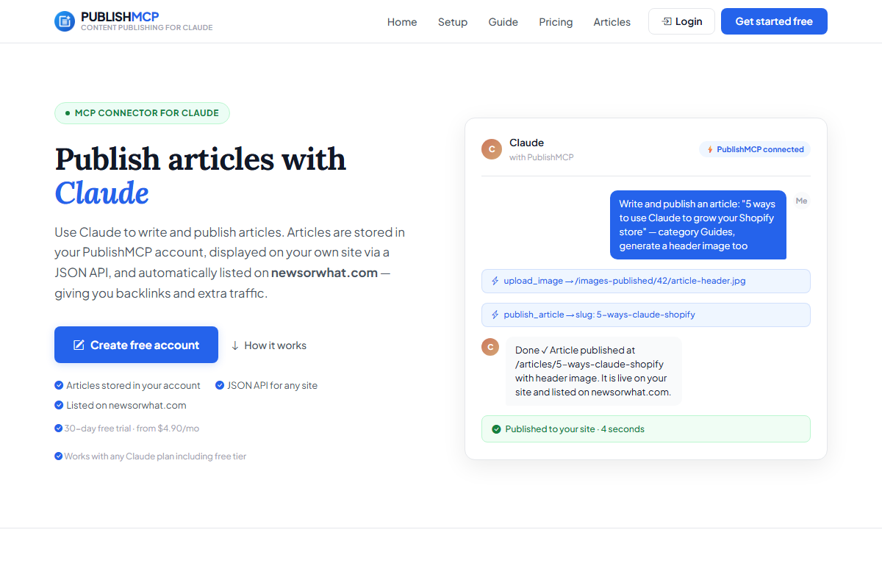Screen dimensions: 882x588
Task: Click the Claude avatar in chat header
Action: coord(492,149)
